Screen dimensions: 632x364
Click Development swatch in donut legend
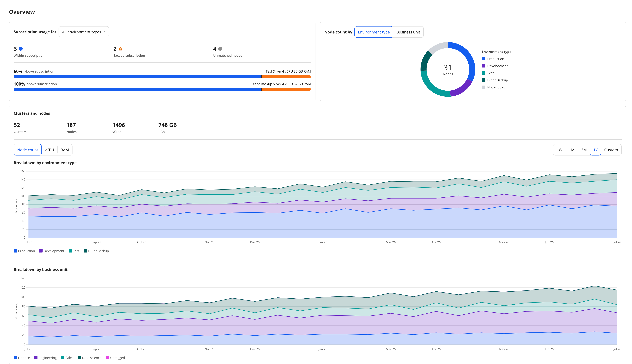point(483,66)
